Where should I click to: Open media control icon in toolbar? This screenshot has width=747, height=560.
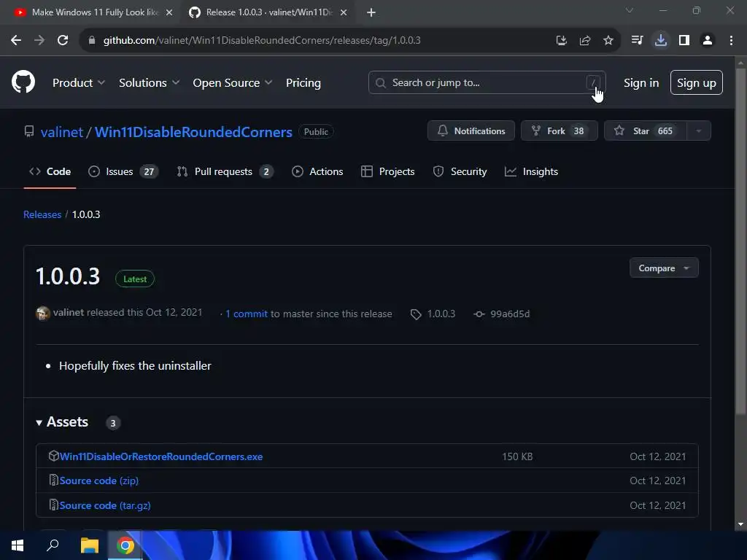pos(637,41)
